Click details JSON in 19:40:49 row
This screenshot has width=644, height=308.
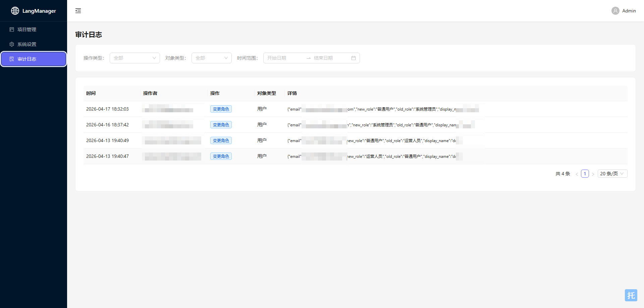pos(375,140)
